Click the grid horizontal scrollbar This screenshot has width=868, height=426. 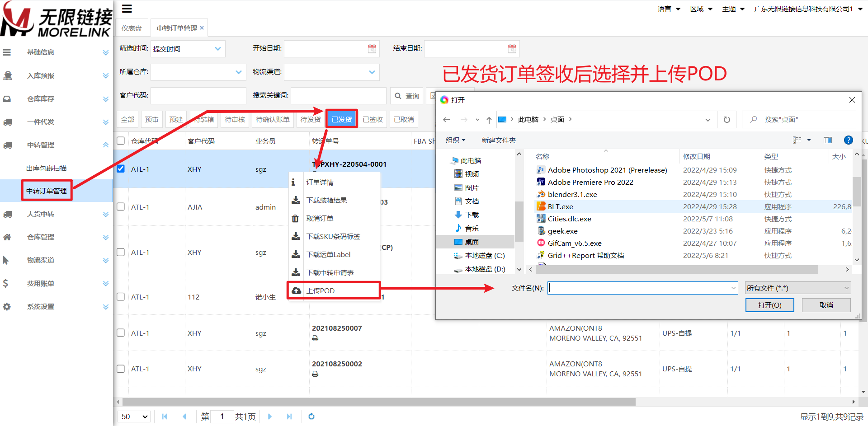379,402
